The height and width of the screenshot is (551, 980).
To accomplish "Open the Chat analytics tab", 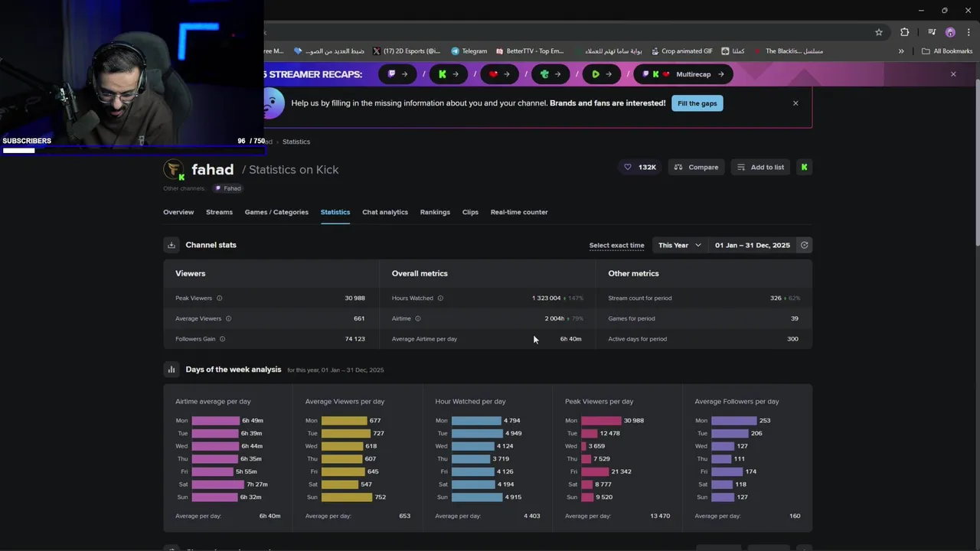I will click(385, 212).
